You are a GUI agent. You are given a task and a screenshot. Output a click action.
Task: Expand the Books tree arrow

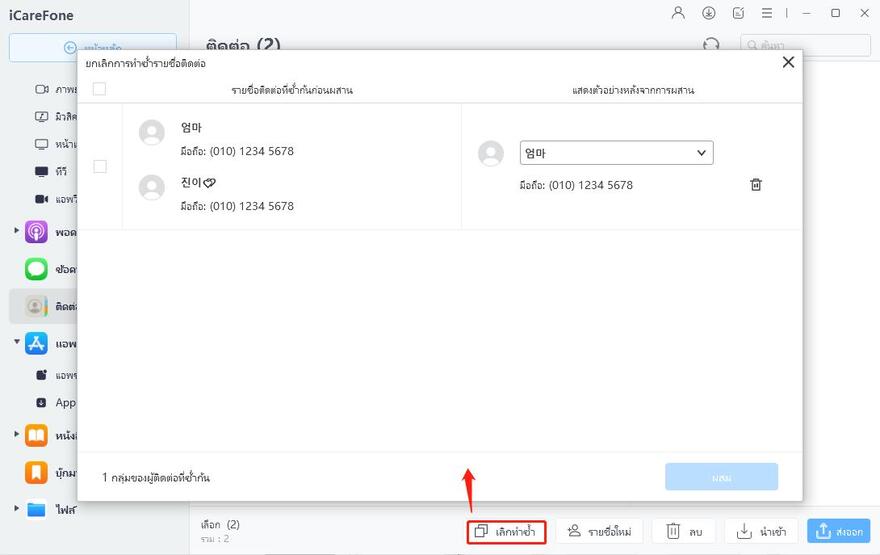coord(16,434)
